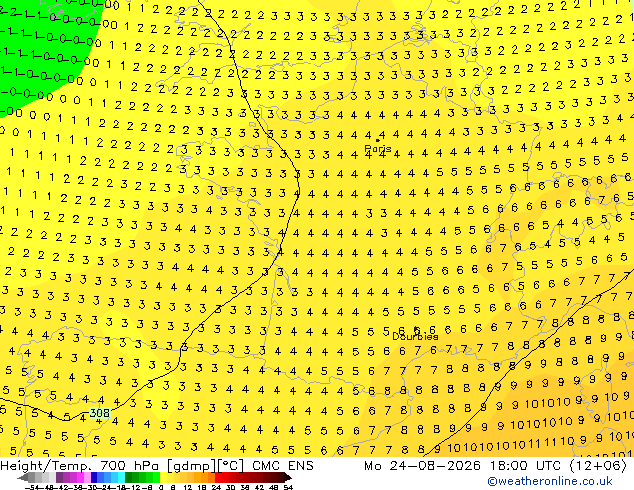
Task: Click the Mo 24-08-2026 18:00 UTC timestamp
Action: (x=464, y=466)
